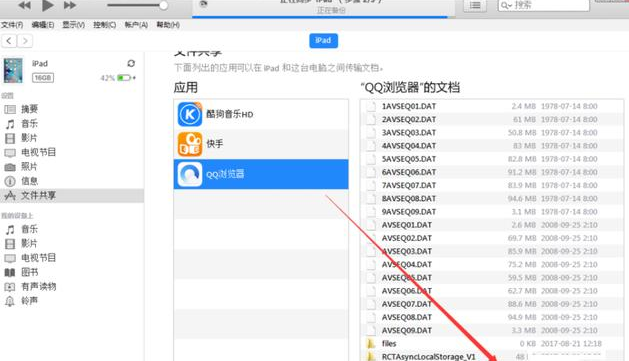Go forward with the right arrow button
This screenshot has width=629, height=361.
pos(25,41)
